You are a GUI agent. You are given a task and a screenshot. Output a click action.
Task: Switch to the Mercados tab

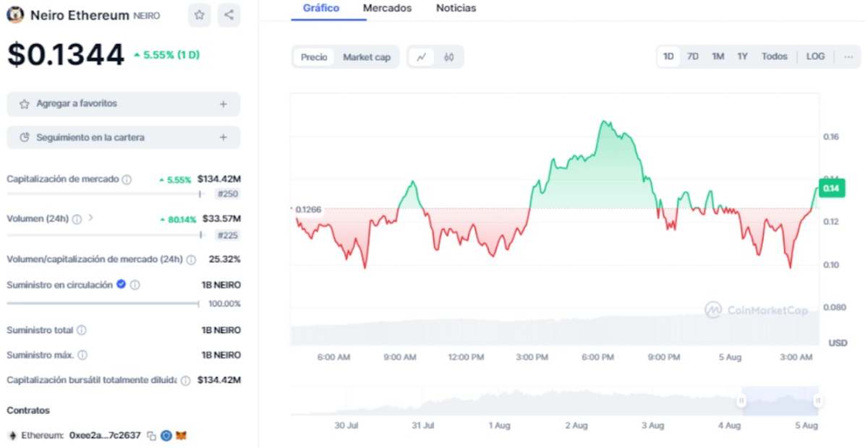[x=387, y=8]
